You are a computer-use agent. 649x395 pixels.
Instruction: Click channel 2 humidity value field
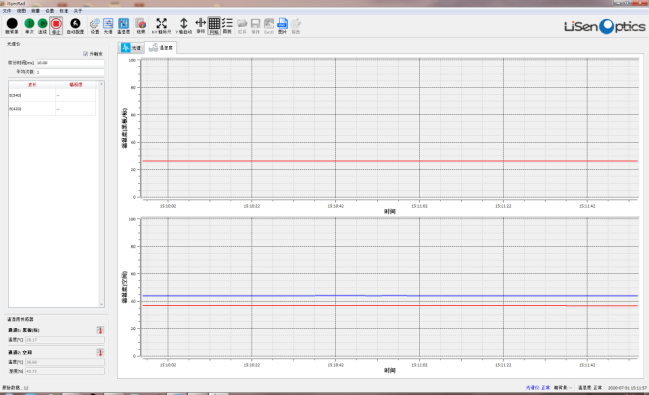(65, 371)
